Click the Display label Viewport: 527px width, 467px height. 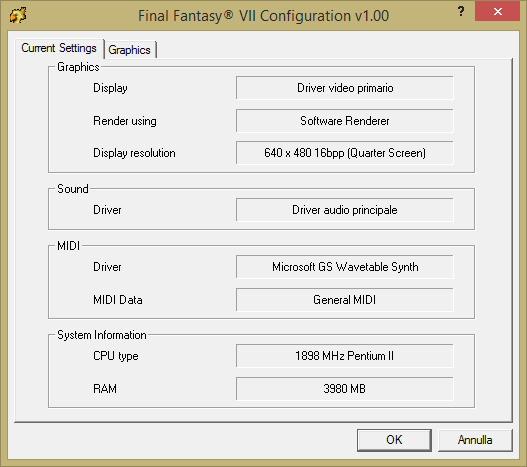[x=110, y=88]
